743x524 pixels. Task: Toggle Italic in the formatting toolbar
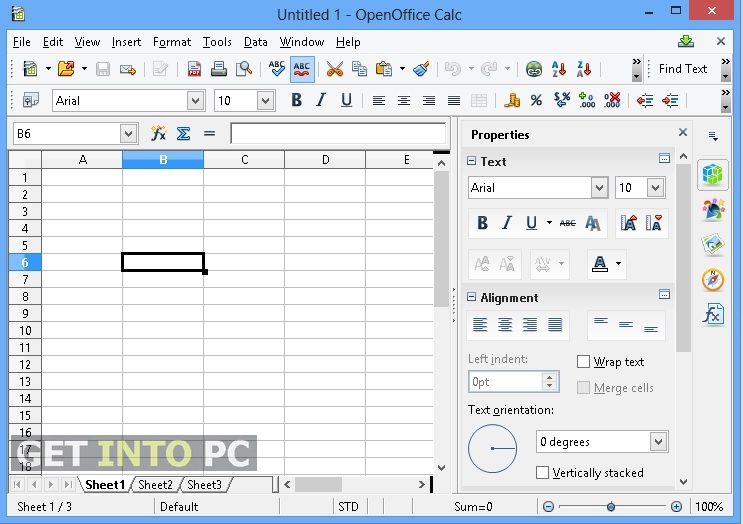pyautogui.click(x=322, y=100)
